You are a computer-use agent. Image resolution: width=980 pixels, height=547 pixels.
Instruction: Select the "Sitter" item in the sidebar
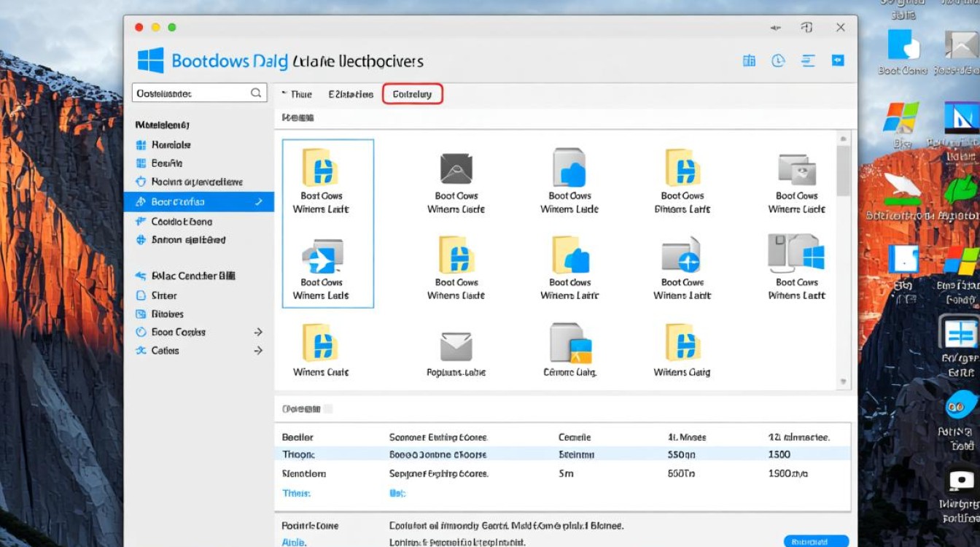[164, 295]
